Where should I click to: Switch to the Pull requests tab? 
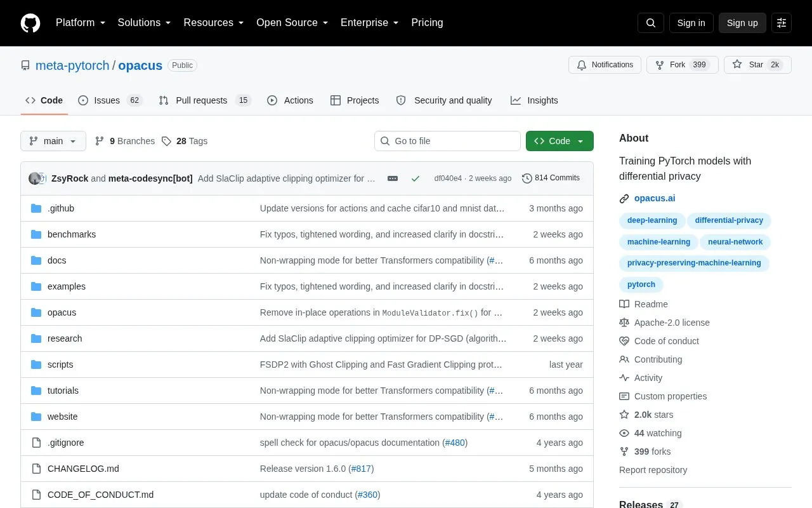[x=205, y=100]
